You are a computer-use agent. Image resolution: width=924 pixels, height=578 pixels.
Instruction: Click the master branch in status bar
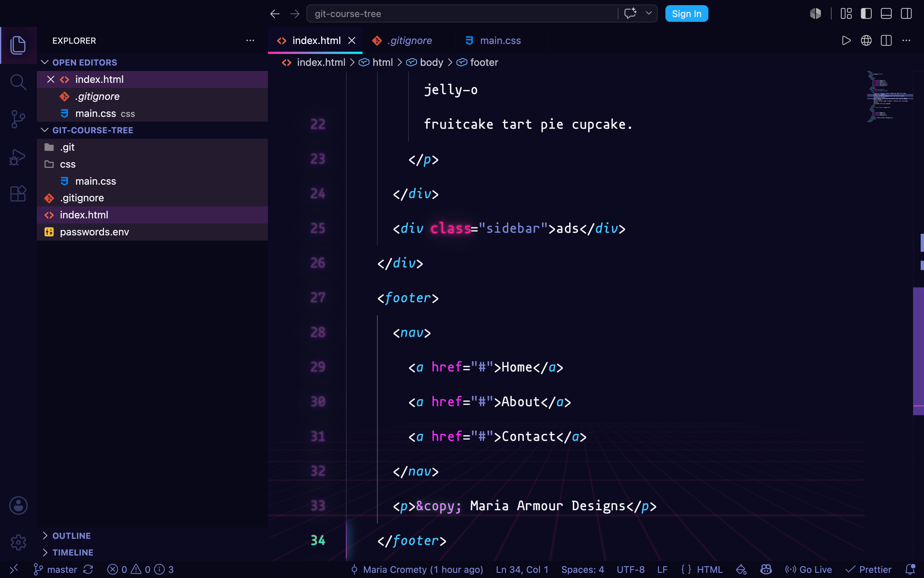click(56, 570)
